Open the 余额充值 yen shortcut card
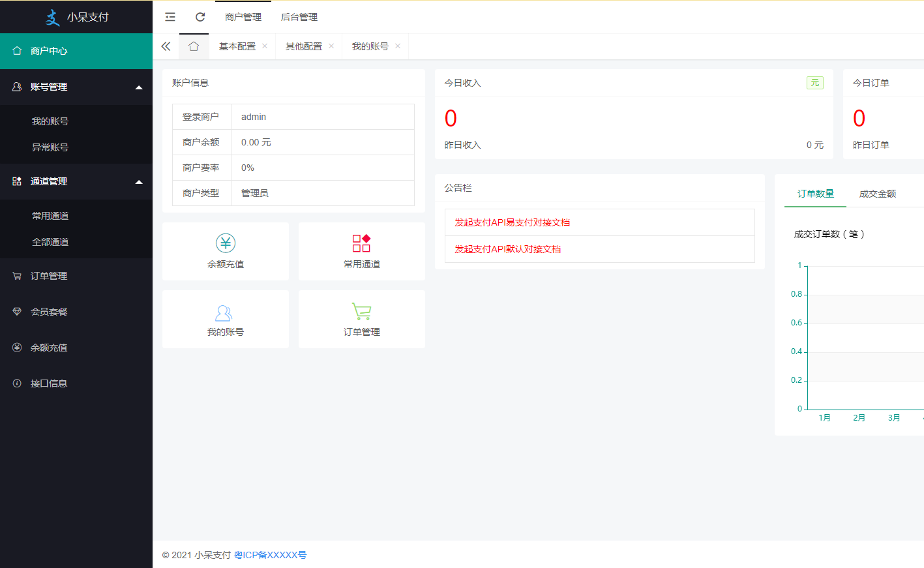The width and height of the screenshot is (924, 568). click(x=226, y=251)
